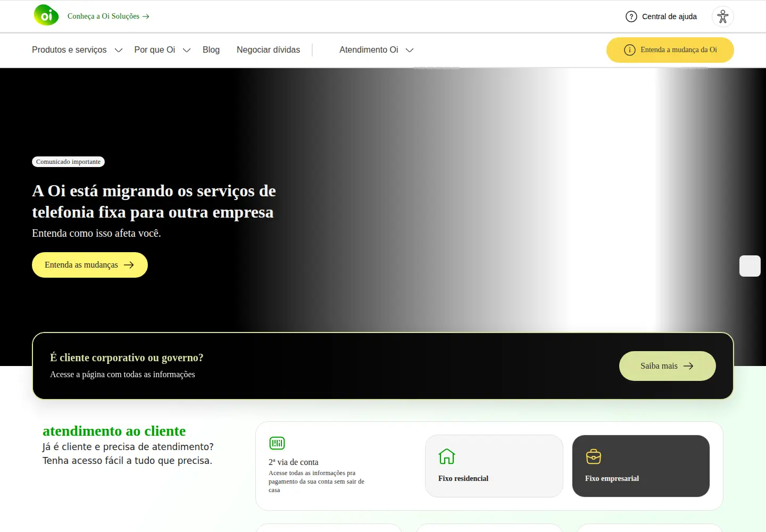Click the Entenda como isso afeta você text
The height and width of the screenshot is (532, 766).
click(96, 233)
